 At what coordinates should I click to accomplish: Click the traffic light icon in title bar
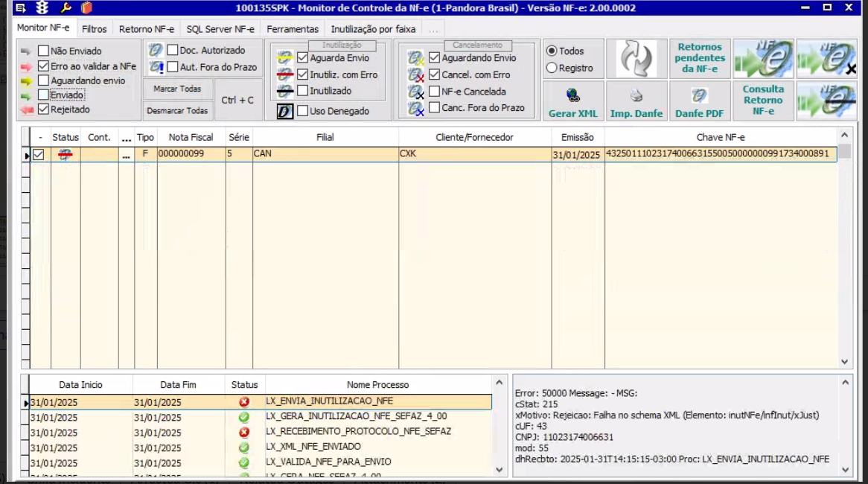[42, 8]
